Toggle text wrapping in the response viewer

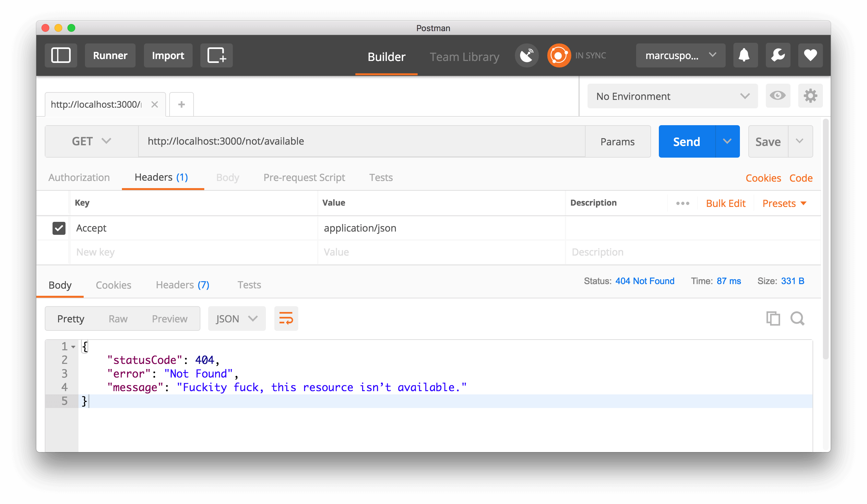click(x=286, y=318)
